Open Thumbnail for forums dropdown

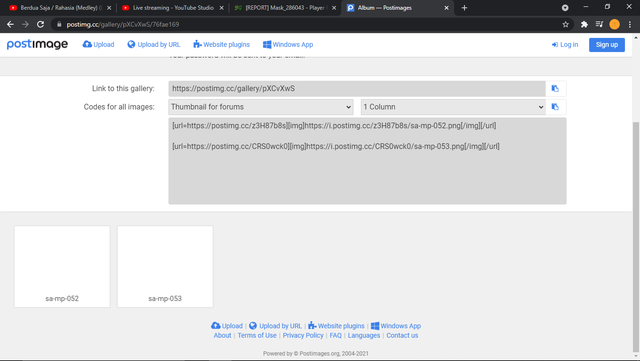pos(261,107)
